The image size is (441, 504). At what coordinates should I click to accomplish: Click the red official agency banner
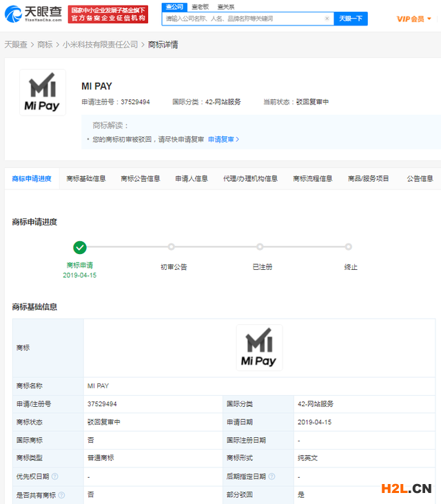pyautogui.click(x=108, y=14)
